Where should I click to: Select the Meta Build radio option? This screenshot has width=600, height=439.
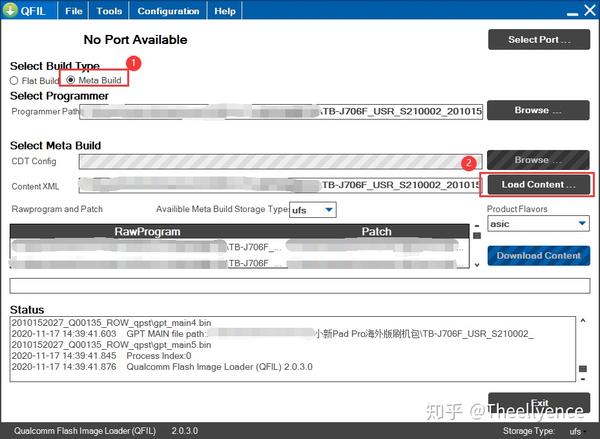coord(94,80)
